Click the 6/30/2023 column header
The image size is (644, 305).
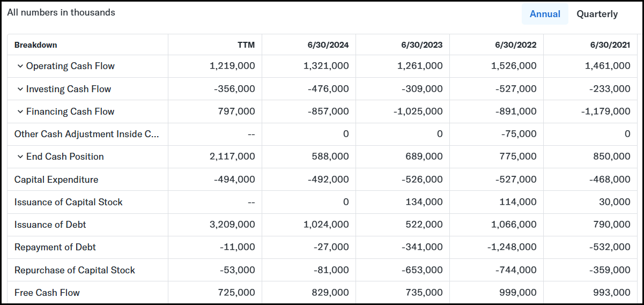tap(422, 45)
